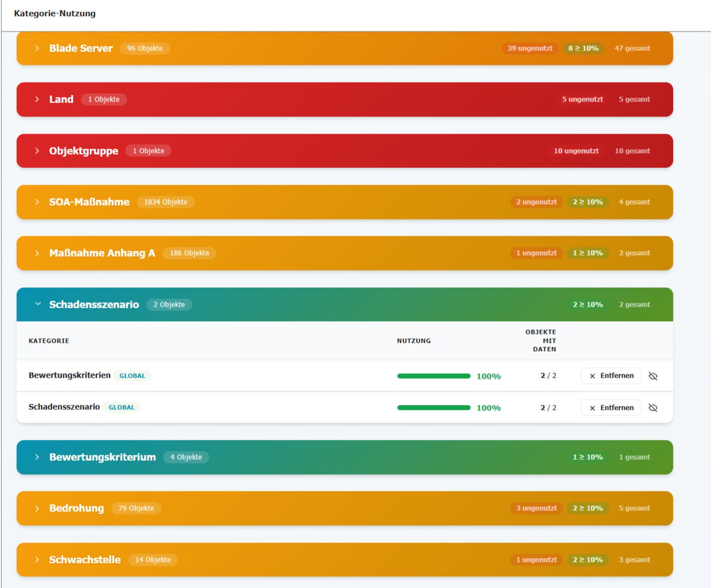This screenshot has width=711, height=588.
Task: Click Entfernen for Schadensszenario category row
Action: point(611,408)
